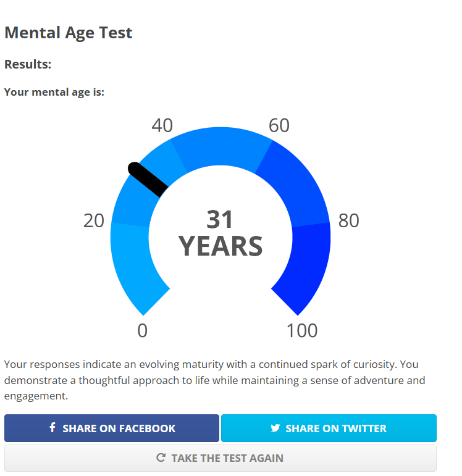462x476 pixels.
Task: Click the circular refresh arrow icon
Action: [x=161, y=457]
